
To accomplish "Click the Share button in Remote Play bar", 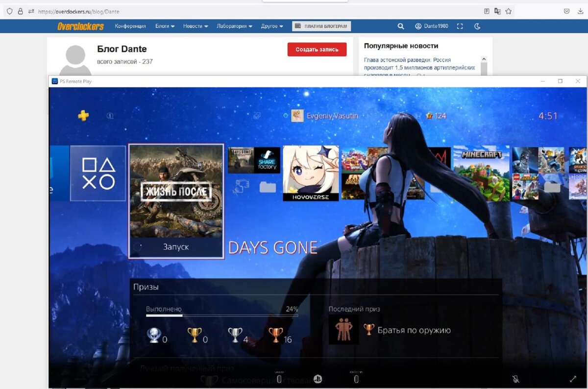I will (279, 378).
